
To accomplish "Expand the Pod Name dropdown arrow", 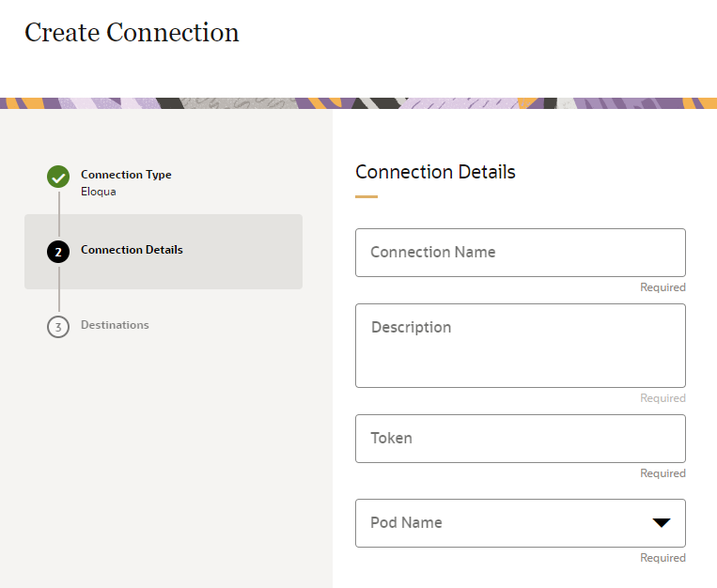I will coord(662,523).
